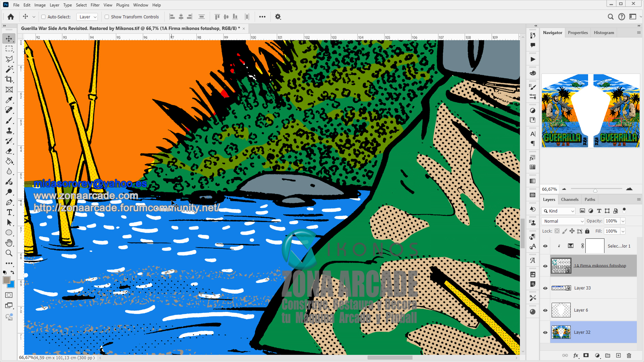This screenshot has width=644, height=362.
Task: Delete layer using the trash icon
Action: click(x=629, y=356)
